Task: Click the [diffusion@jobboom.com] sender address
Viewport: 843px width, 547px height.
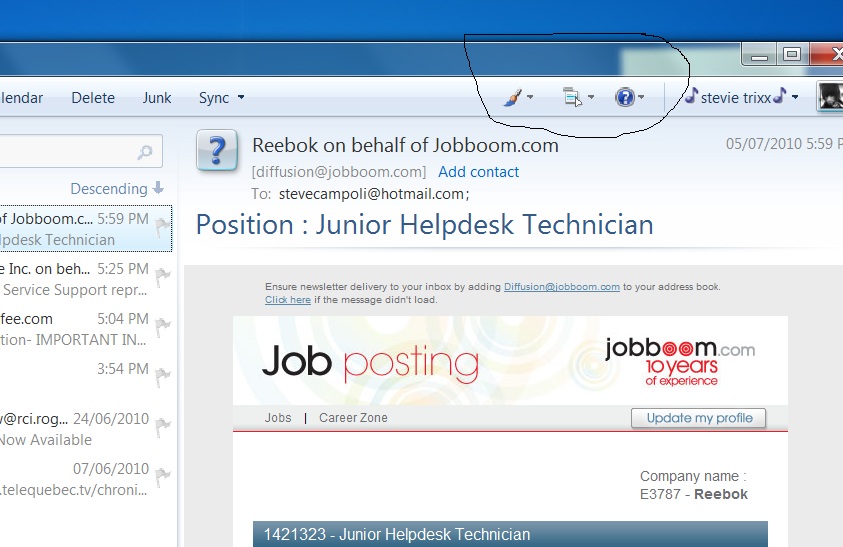Action: pos(339,172)
